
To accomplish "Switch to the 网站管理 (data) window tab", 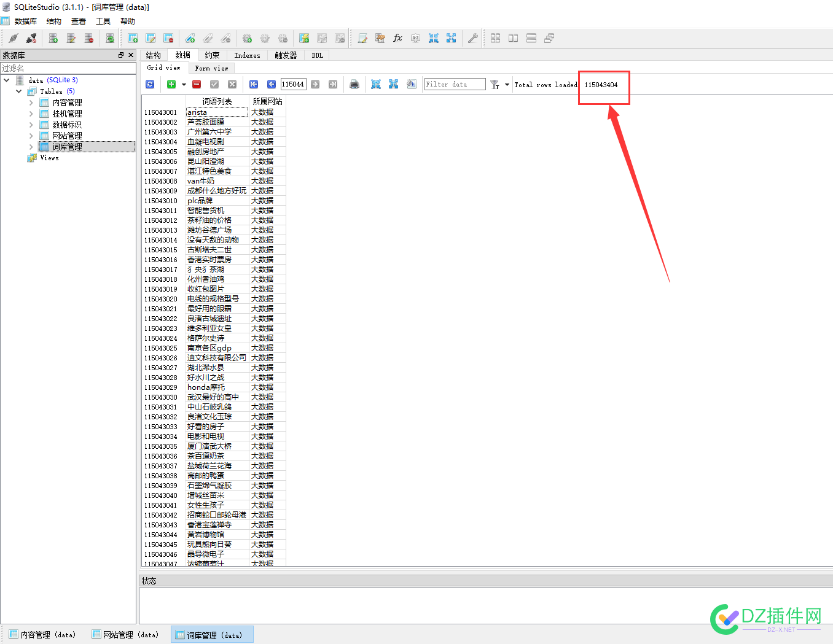I will (125, 635).
